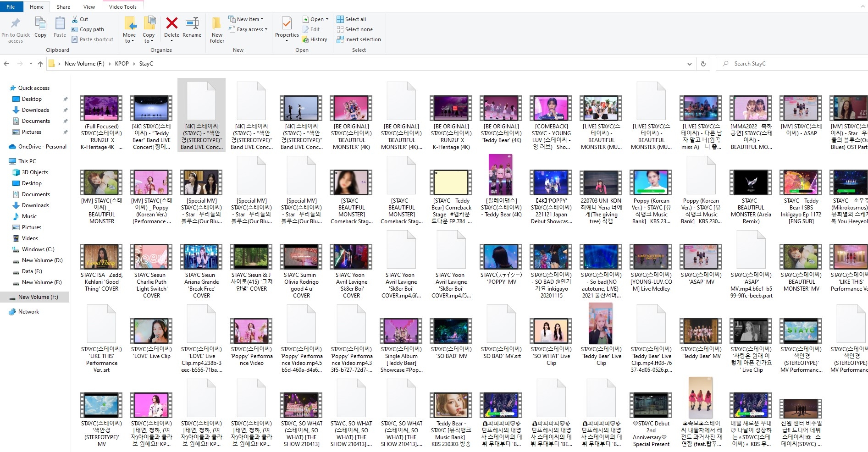Select STAYC 'POPPY' MV video
868x452 pixels.
(502, 264)
